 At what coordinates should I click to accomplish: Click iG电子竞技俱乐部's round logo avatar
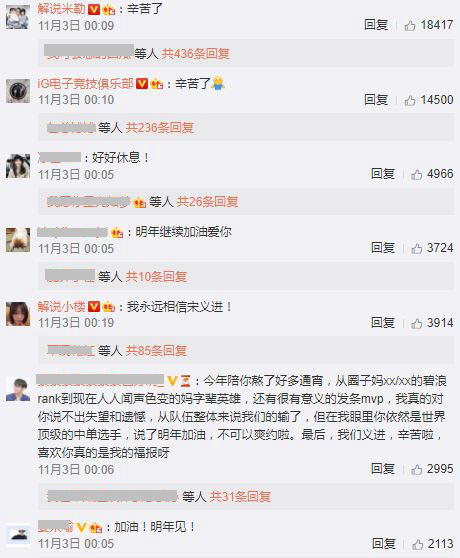click(18, 91)
